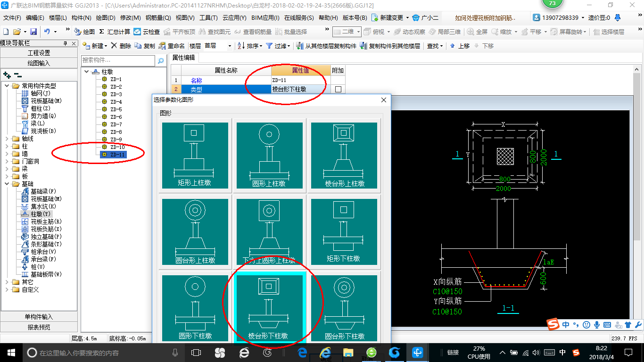Click the expand-all plus icon in navigator
Screen dimensions: 644x362
click(x=7, y=75)
